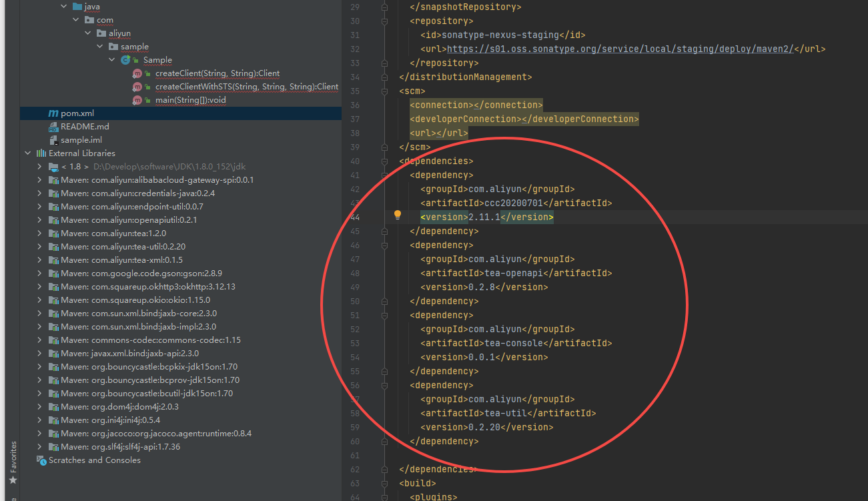Expand the com.aliyun:tea:1.2.0 library node

(x=40, y=233)
